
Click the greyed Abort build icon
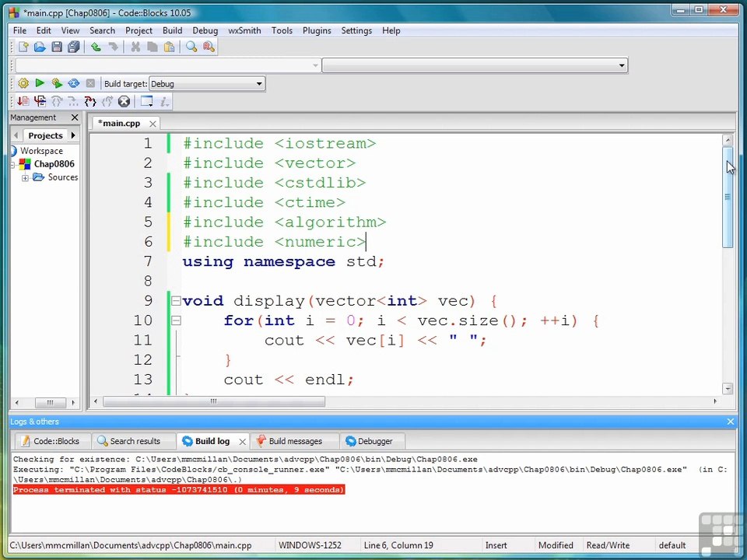90,83
